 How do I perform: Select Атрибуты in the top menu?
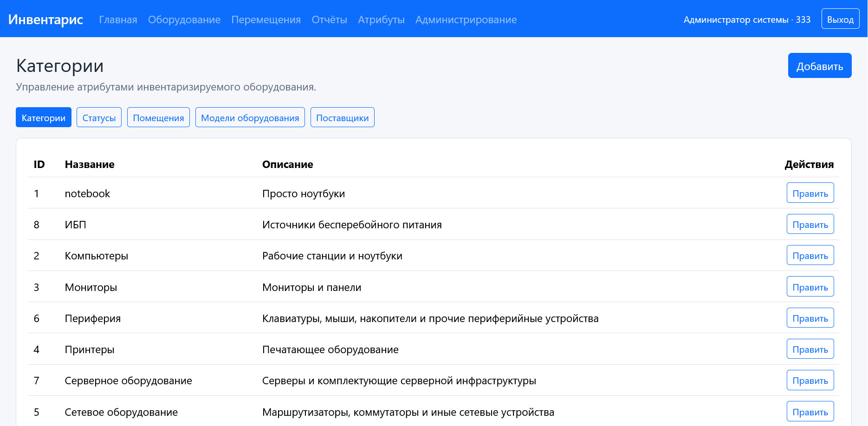point(381,19)
